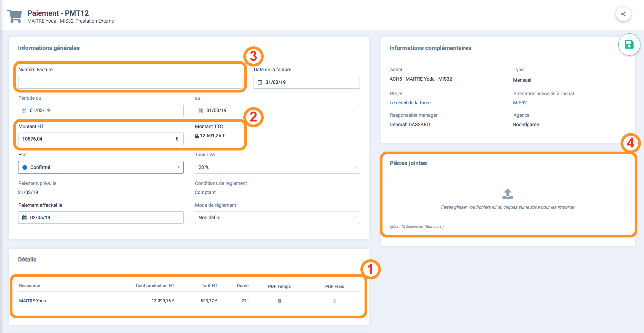Click the Boondgame agency name
The height and width of the screenshot is (333, 644).
click(526, 125)
